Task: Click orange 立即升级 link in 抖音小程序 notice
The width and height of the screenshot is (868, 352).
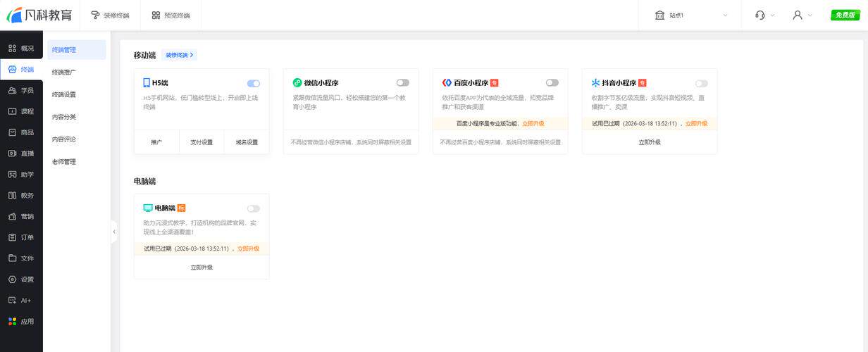Action: coord(696,123)
